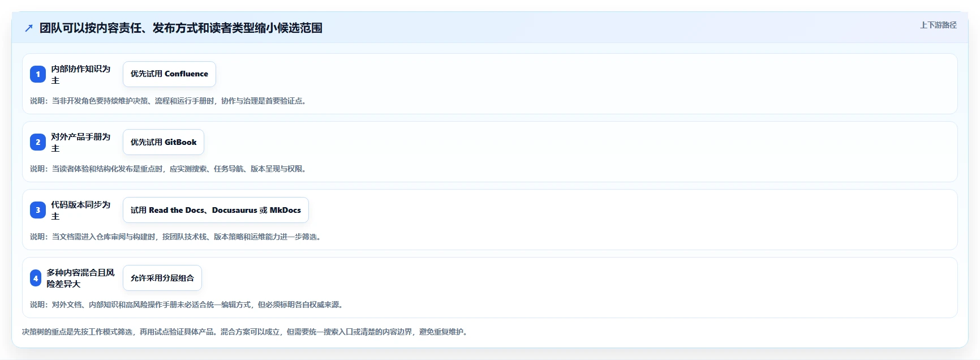Click the note starting 说明：当非开发角色要持续维护

[x=169, y=101]
